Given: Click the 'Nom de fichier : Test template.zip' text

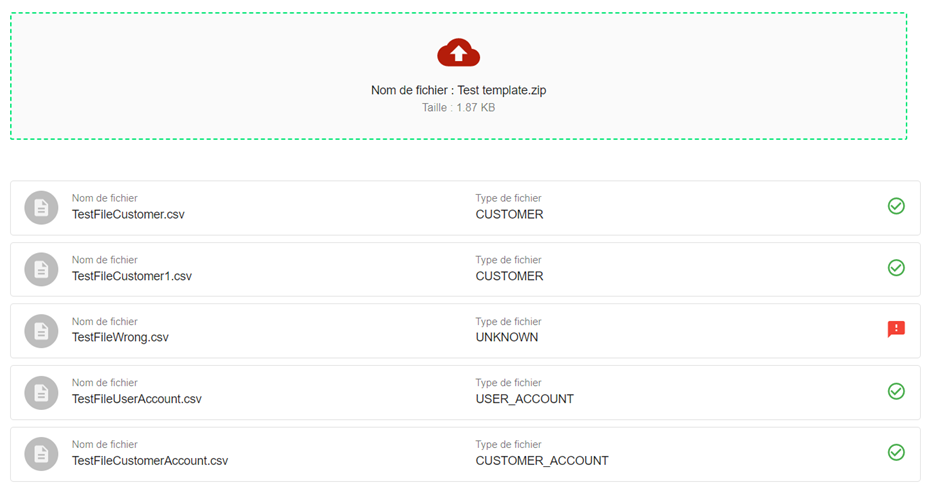Looking at the screenshot, I should [458, 90].
